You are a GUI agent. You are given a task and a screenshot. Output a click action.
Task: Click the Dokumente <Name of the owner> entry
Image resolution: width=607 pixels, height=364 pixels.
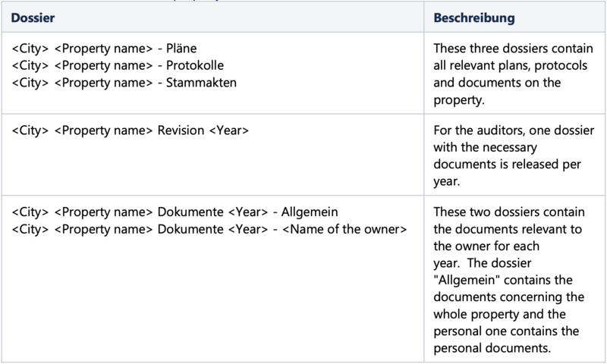coord(209,229)
